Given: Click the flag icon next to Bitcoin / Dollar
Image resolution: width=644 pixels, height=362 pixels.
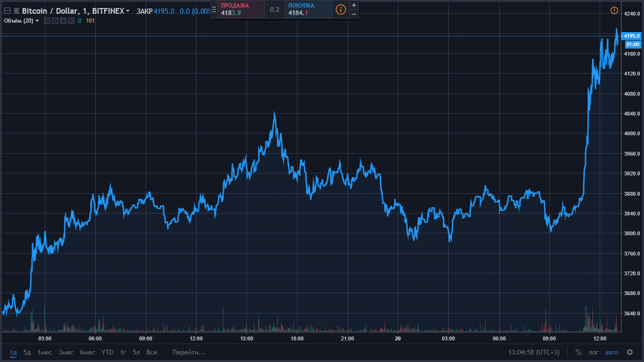Looking at the screenshot, I should (17, 11).
